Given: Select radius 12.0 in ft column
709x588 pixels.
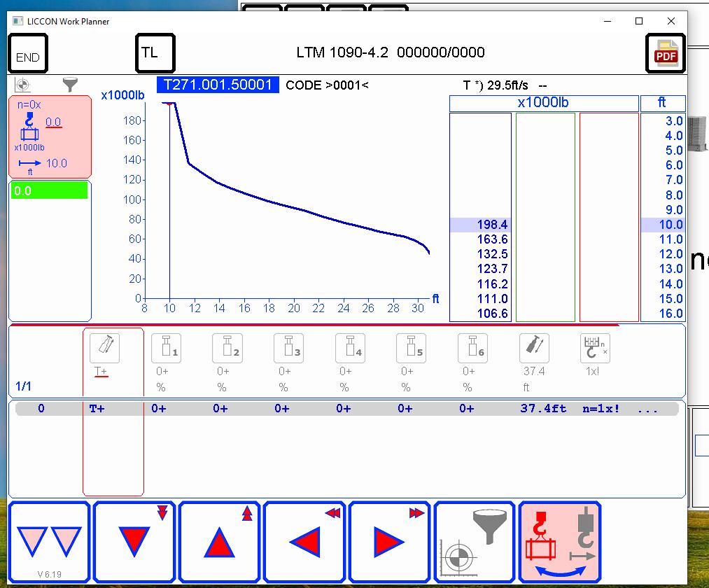Looking at the screenshot, I should (671, 254).
